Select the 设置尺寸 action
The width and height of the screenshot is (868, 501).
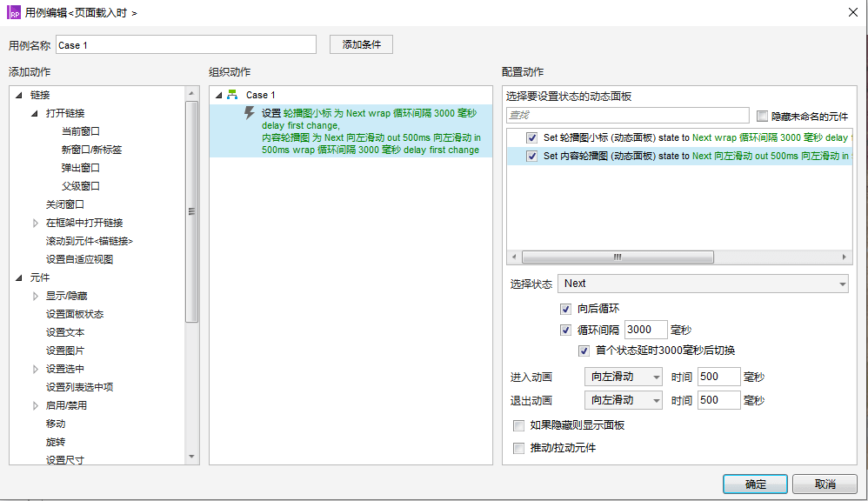[x=64, y=460]
